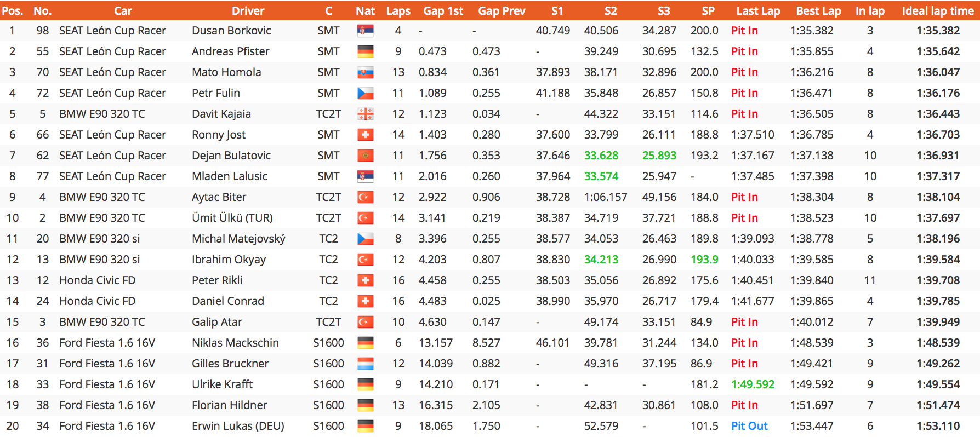Sort by the Pos. column header

(x=13, y=11)
